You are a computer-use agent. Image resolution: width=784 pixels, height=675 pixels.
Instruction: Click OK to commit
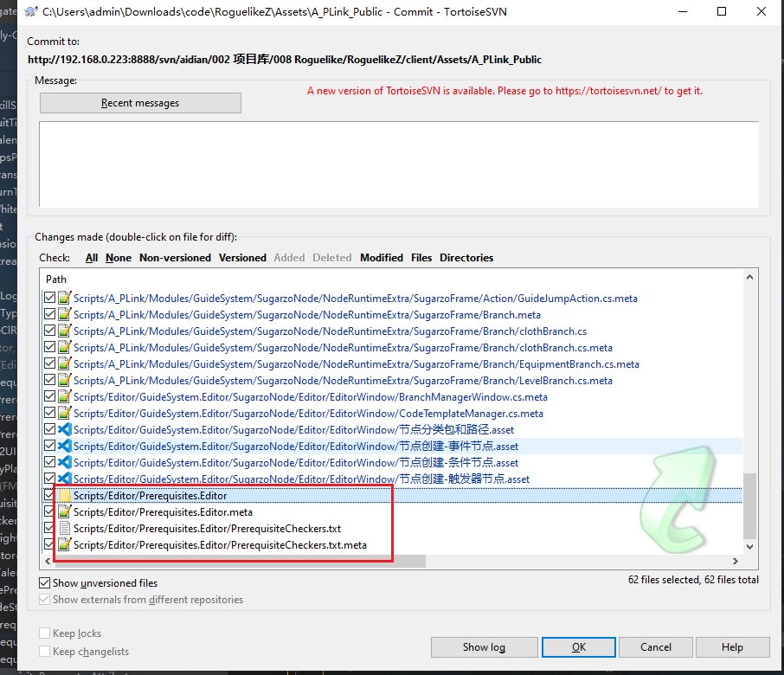[x=579, y=646]
